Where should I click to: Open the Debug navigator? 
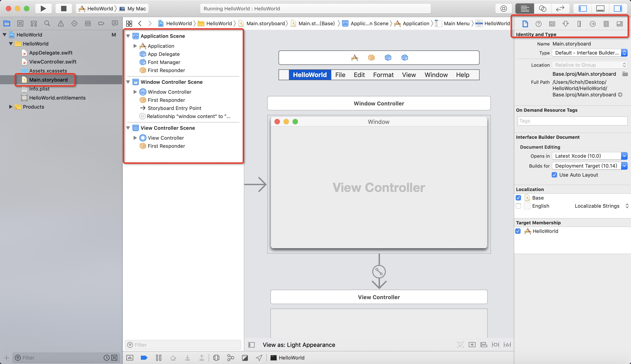88,23
